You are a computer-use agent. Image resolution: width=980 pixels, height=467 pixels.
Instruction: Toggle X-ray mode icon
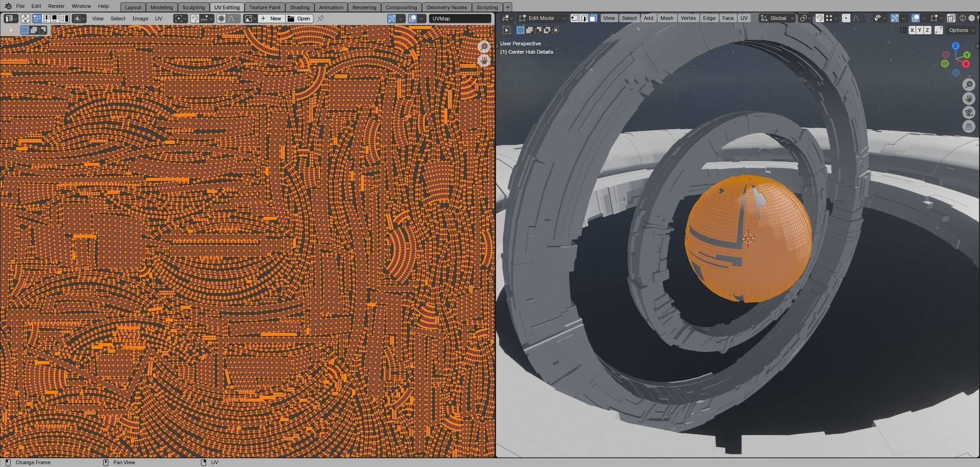click(x=951, y=18)
